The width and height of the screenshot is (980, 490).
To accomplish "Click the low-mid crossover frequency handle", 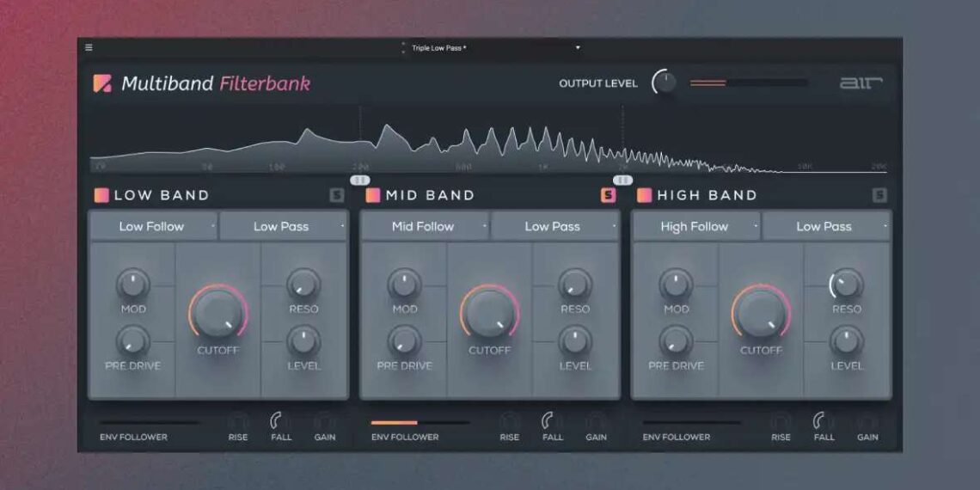I will pyautogui.click(x=360, y=180).
